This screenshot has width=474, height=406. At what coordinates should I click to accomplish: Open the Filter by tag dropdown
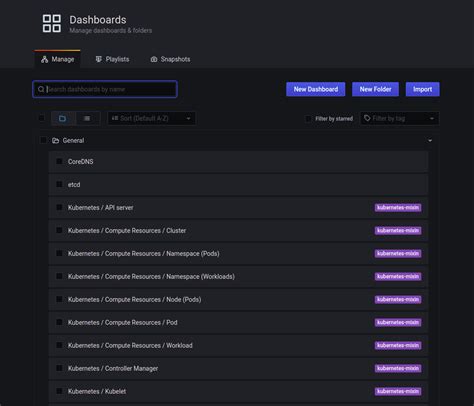pyautogui.click(x=399, y=118)
